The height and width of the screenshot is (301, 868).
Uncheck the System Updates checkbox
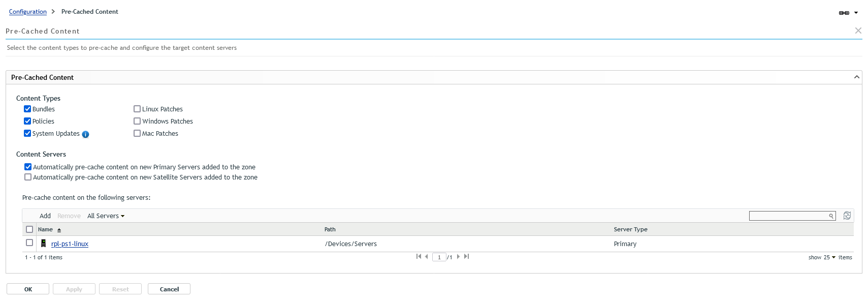click(27, 133)
